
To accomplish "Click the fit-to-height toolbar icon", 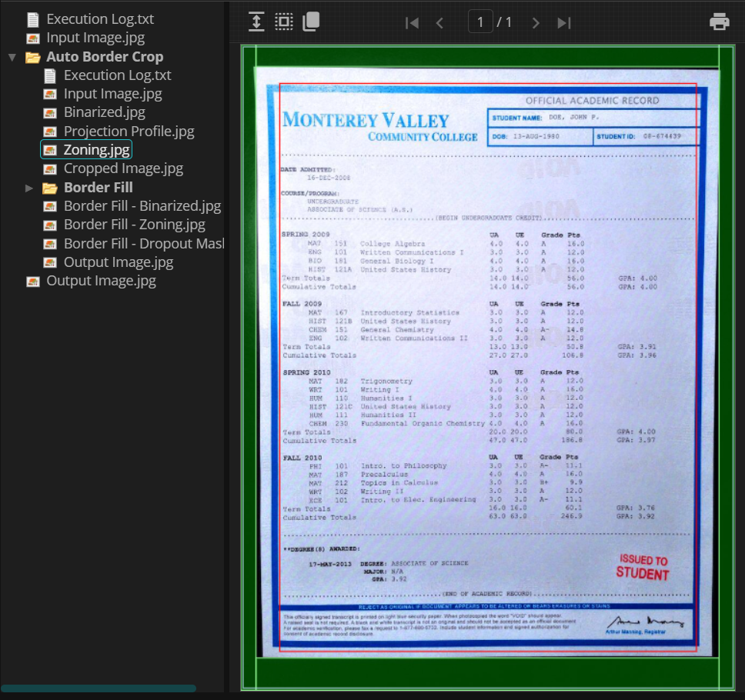I will (x=256, y=22).
